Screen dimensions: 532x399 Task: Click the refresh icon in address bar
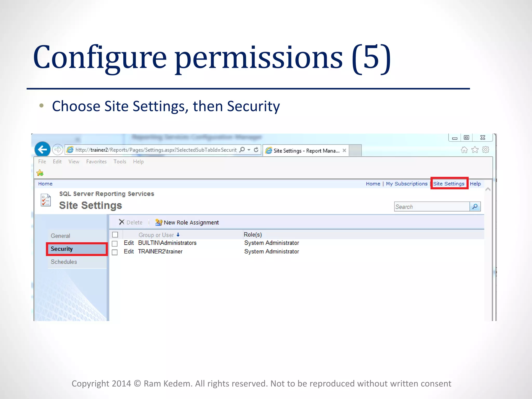tap(256, 150)
